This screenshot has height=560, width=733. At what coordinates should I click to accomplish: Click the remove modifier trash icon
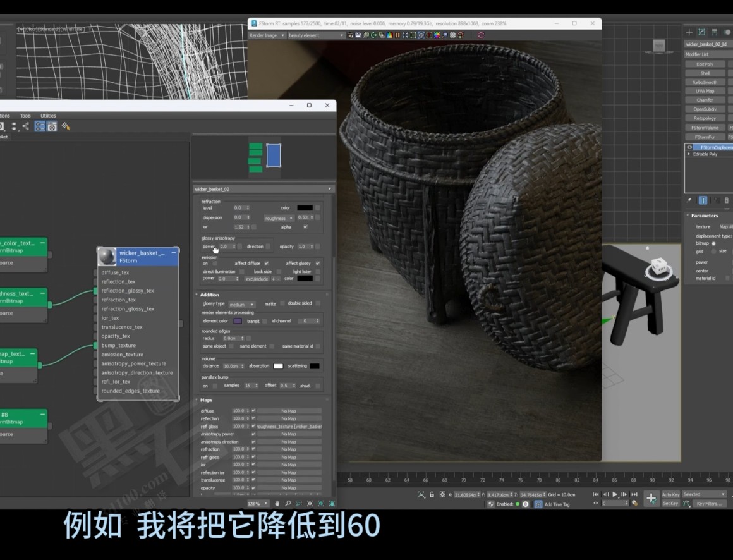pos(727,200)
